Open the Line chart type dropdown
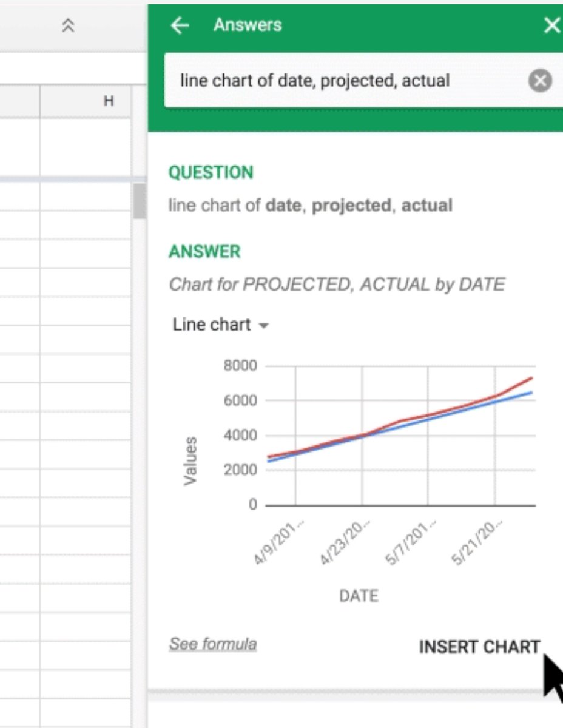The height and width of the screenshot is (728, 563). pos(220,325)
